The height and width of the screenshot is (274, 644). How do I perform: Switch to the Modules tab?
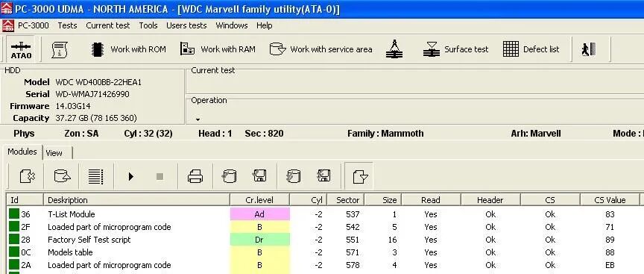click(x=22, y=152)
